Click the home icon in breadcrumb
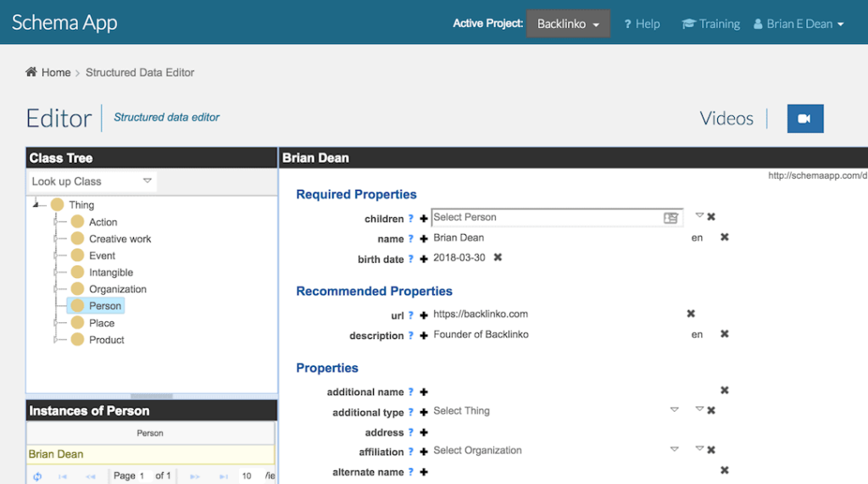868x484 pixels. [x=31, y=72]
